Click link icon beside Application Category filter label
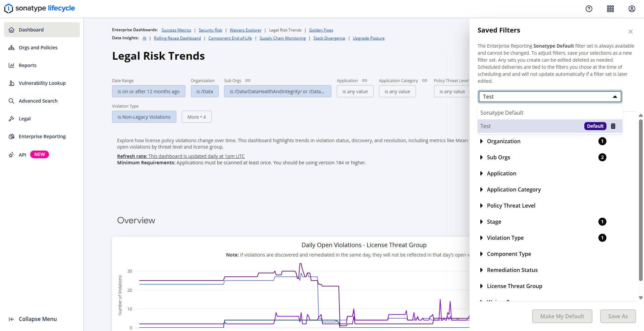The image size is (644, 331). [425, 80]
